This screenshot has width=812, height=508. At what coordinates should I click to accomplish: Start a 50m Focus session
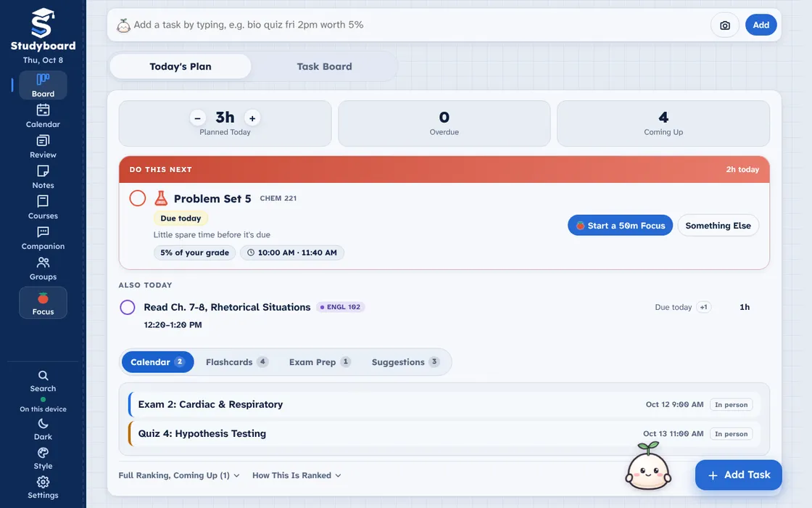620,226
